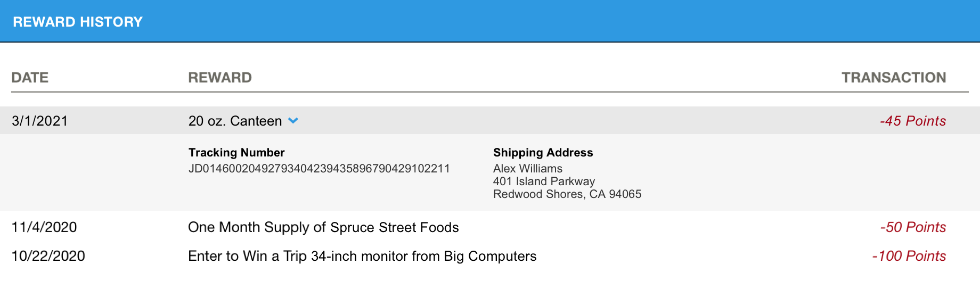
Task: Click the 20 oz. Canteen reward name
Action: click(235, 121)
